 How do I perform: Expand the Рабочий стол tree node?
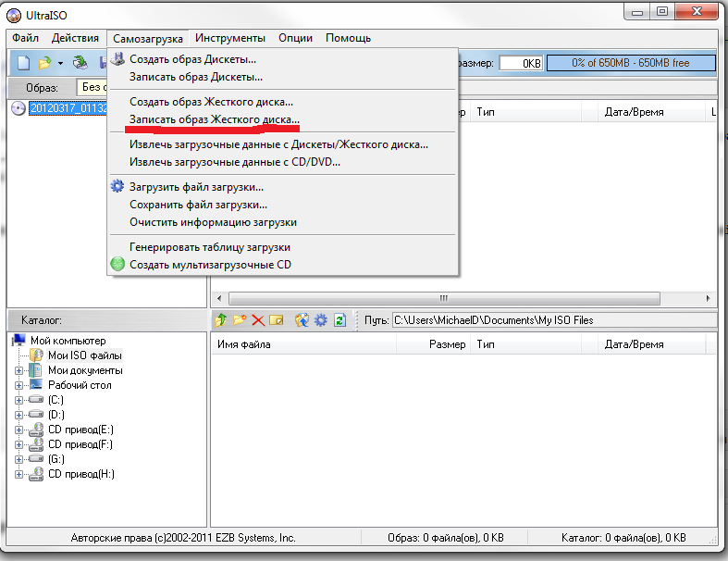click(19, 385)
